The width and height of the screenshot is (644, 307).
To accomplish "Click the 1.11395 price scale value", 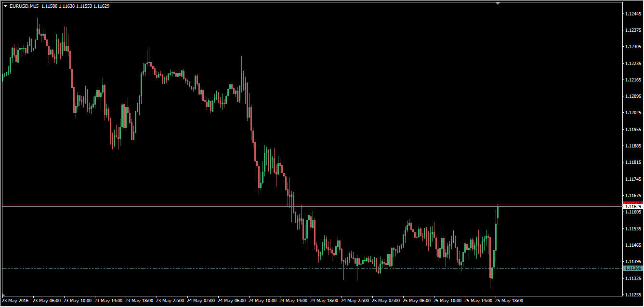I will pos(632,262).
